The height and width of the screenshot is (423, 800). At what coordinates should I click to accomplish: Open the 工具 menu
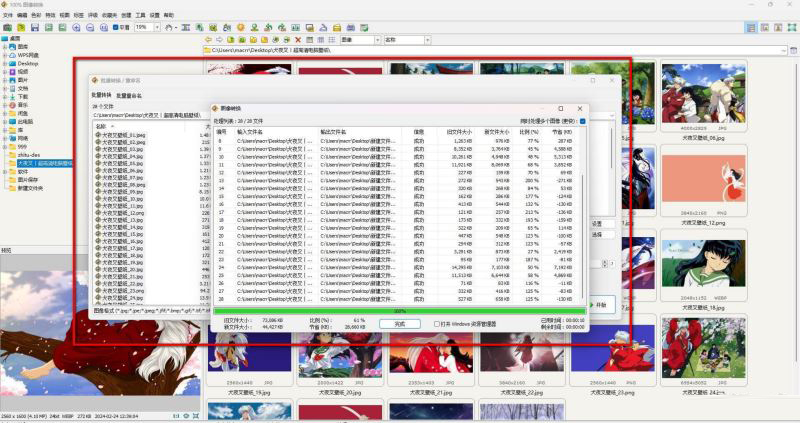coord(141,15)
